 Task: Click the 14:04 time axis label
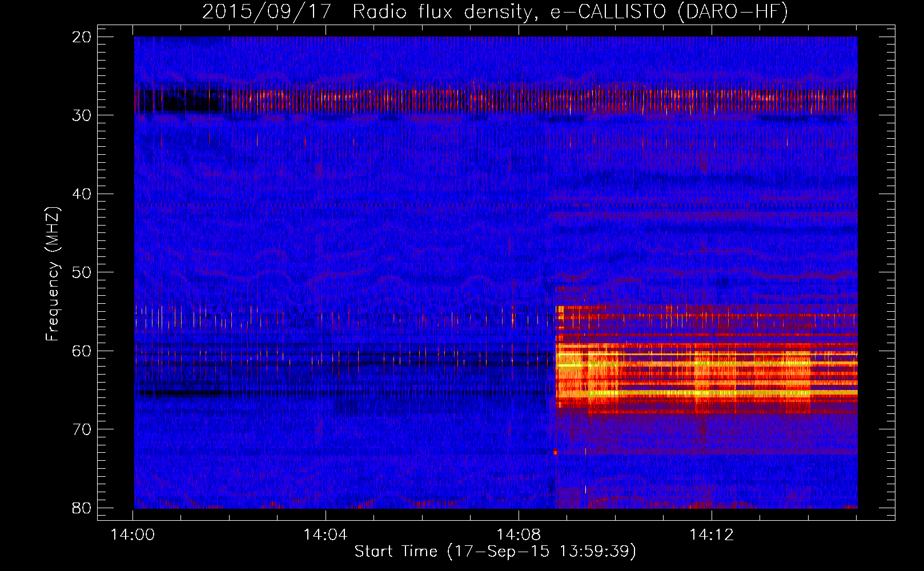click(326, 535)
